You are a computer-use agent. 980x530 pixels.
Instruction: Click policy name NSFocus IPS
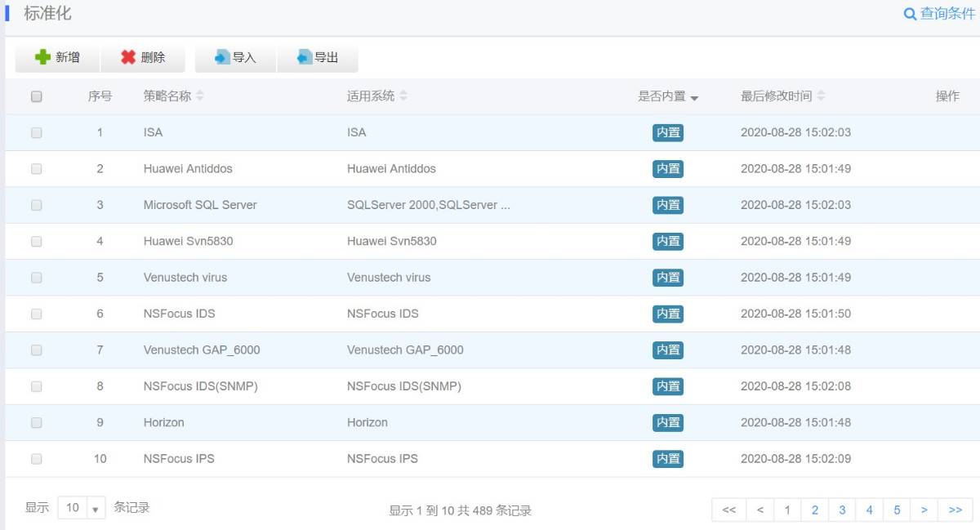(179, 459)
